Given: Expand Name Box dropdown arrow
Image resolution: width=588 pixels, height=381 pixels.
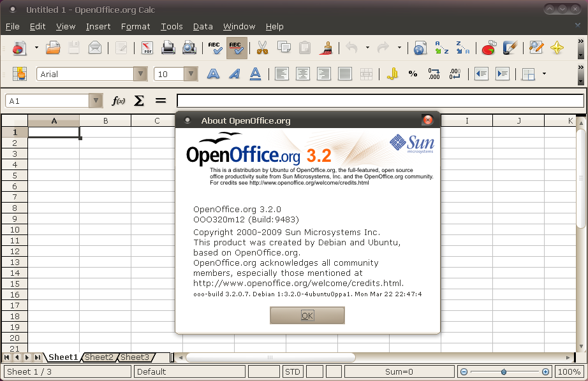Looking at the screenshot, I should click(96, 101).
